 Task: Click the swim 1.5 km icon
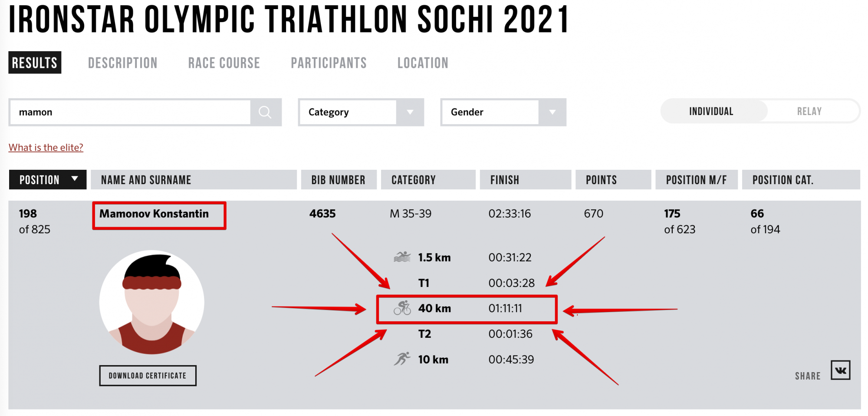[402, 257]
